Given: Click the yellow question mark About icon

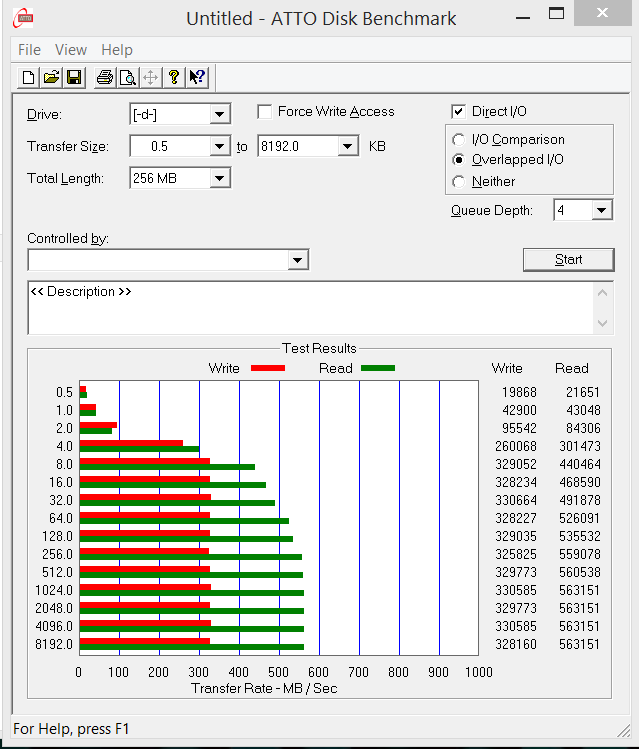Looking at the screenshot, I should [174, 77].
